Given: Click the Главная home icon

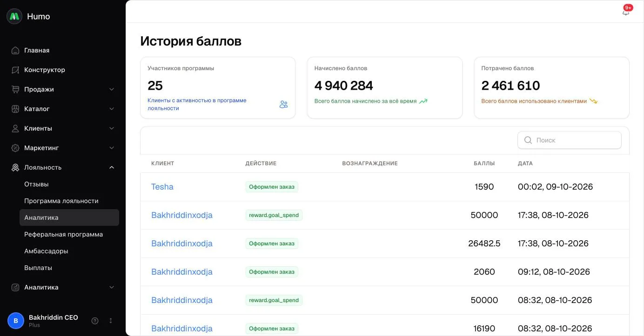Looking at the screenshot, I should 15,50.
